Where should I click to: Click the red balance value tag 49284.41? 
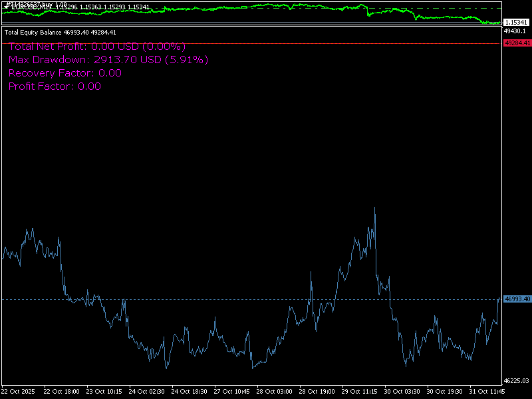(517, 43)
